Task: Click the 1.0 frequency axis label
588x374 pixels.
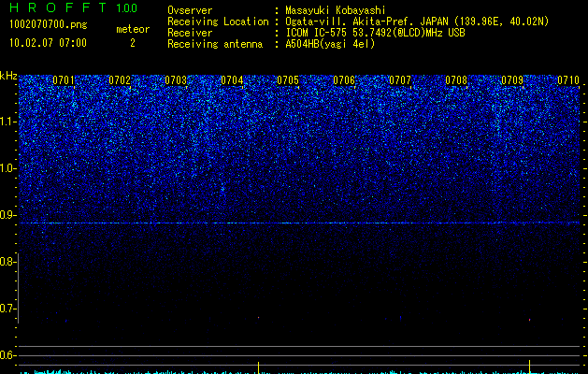Action: [7, 168]
